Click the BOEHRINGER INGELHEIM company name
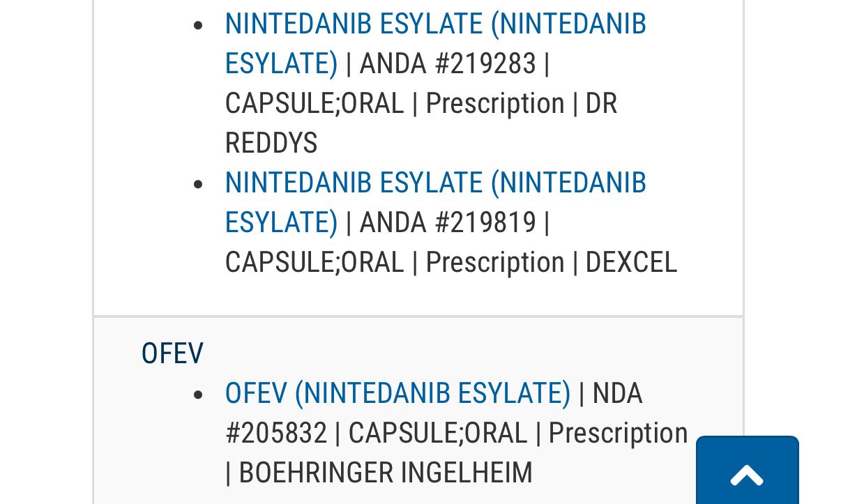 [x=386, y=473]
